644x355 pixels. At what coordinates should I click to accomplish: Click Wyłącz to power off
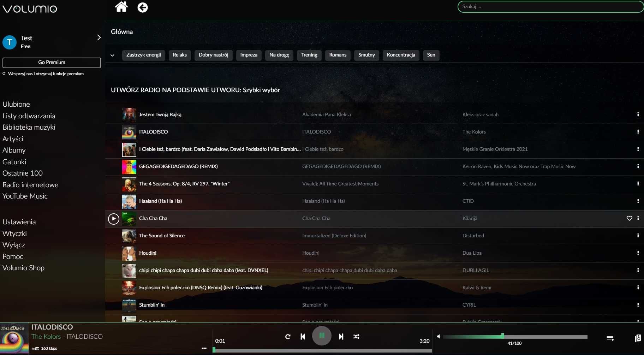pos(13,245)
